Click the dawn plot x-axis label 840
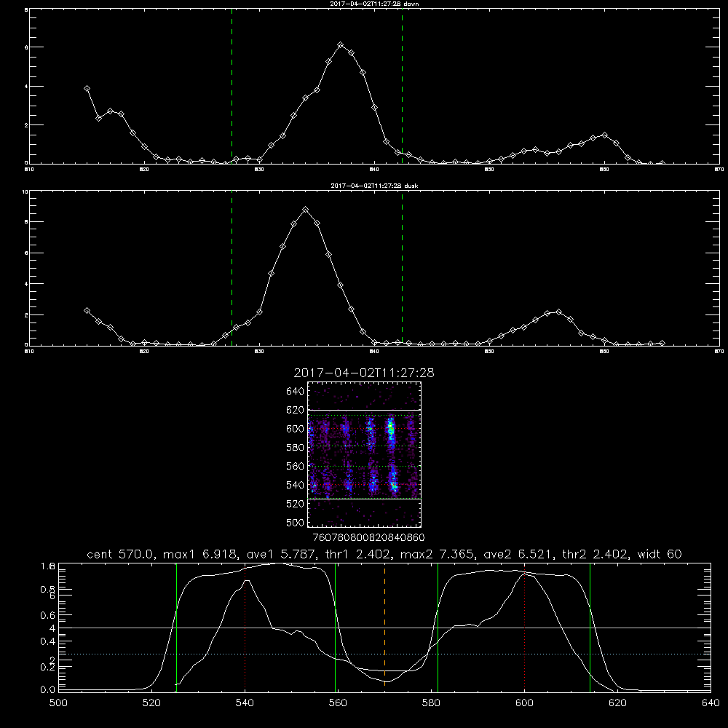This screenshot has width=728, height=728. coord(374,170)
